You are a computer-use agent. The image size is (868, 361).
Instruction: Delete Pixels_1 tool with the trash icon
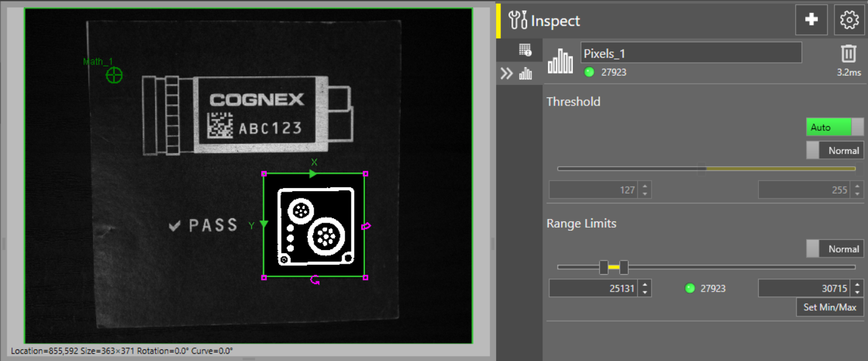coord(848,54)
